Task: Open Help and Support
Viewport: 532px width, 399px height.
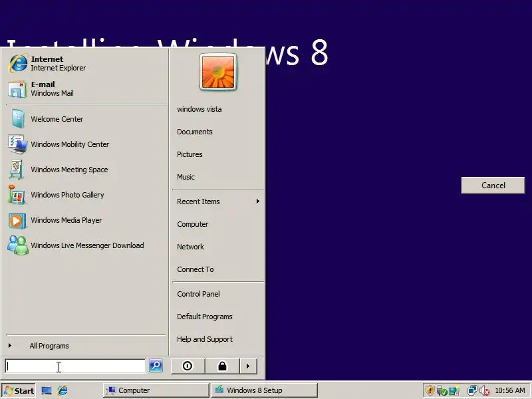Action: 205,339
